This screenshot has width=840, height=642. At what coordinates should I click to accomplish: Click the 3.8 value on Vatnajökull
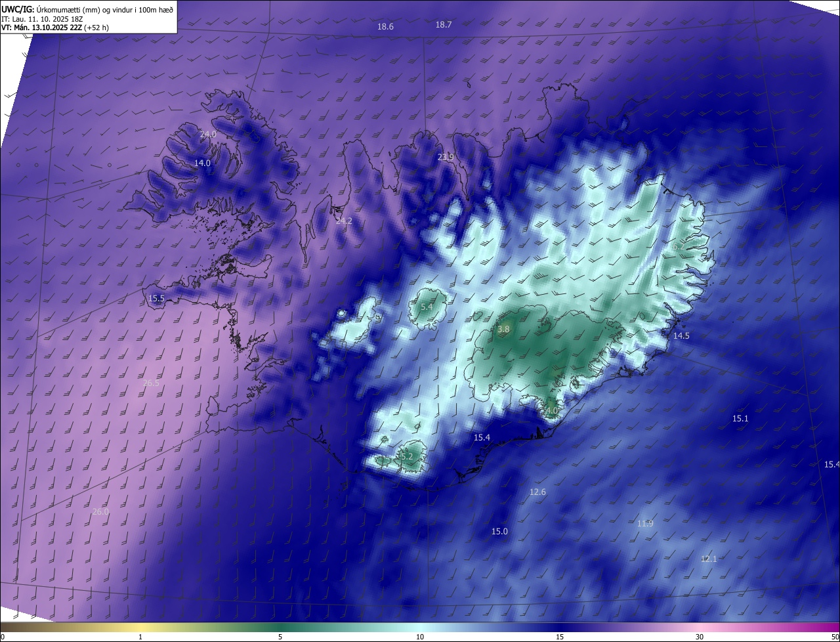(x=503, y=330)
